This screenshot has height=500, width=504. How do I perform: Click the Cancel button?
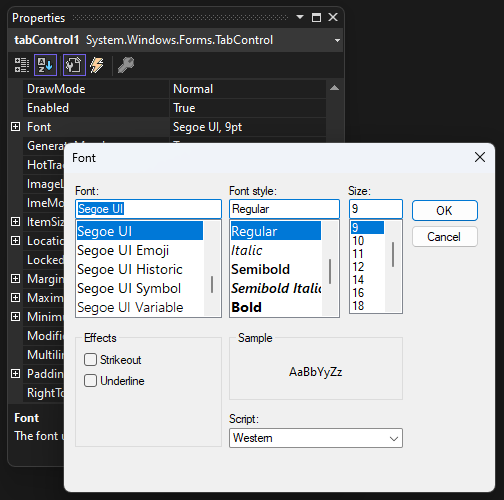click(445, 237)
